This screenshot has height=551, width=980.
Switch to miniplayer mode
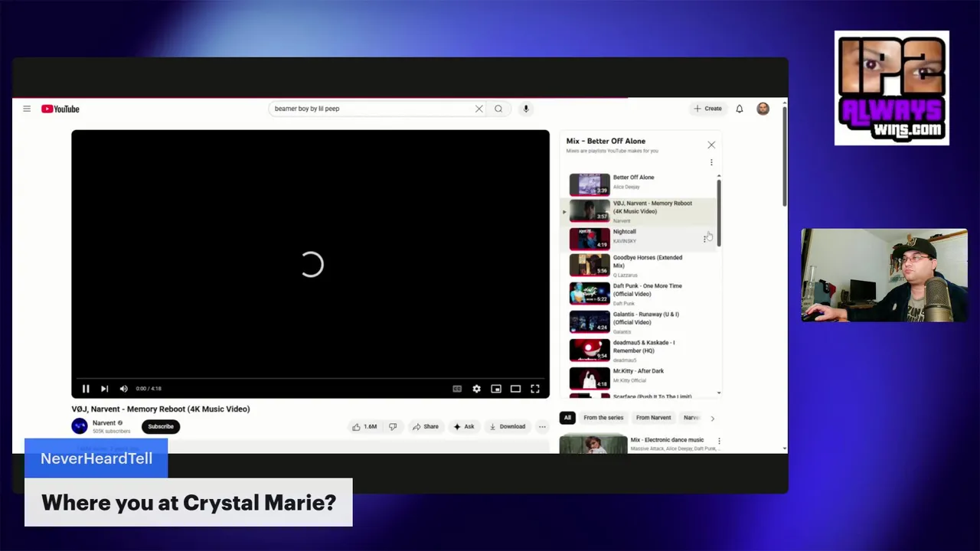click(x=496, y=389)
